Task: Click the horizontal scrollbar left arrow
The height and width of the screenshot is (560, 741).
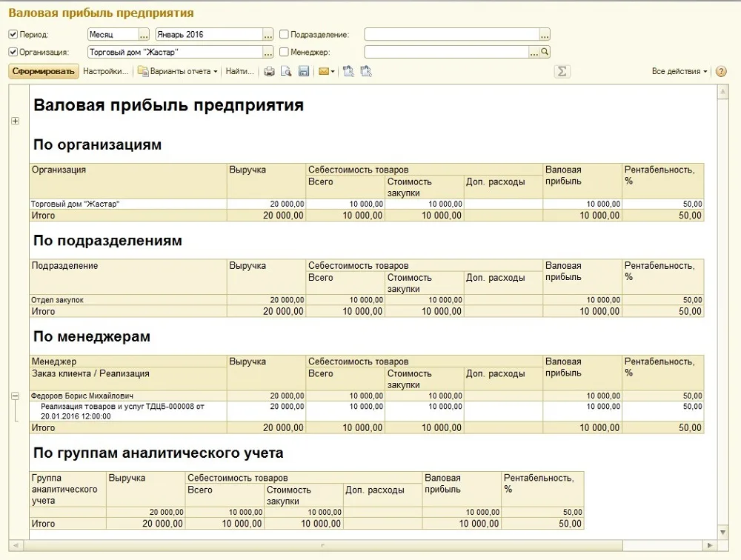Action: point(16,545)
